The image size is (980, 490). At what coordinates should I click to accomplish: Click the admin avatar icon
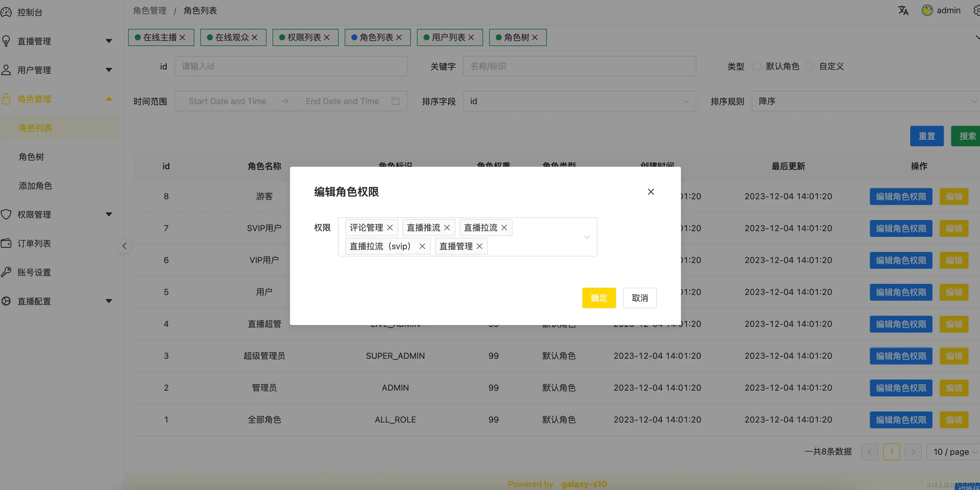927,10
